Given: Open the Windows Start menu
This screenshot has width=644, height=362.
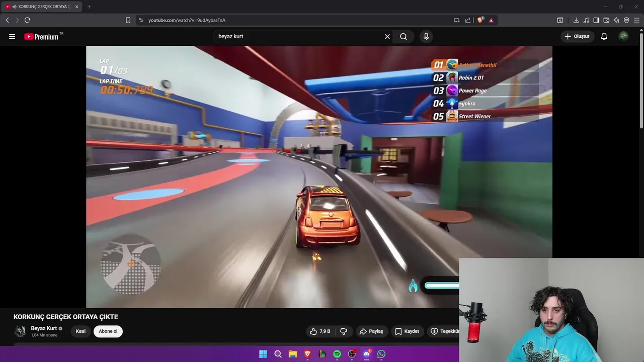Looking at the screenshot, I should [263, 354].
